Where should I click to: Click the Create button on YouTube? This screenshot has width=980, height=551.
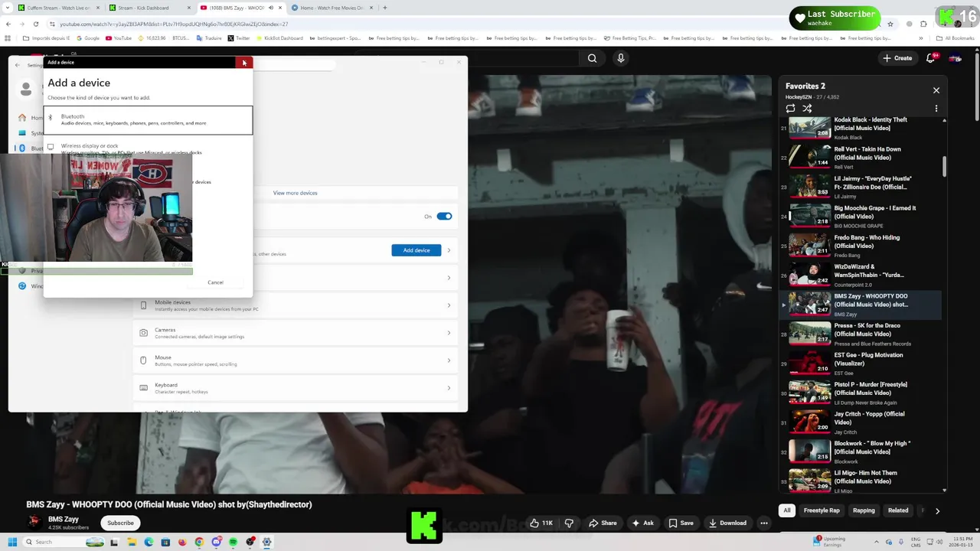pos(897,58)
